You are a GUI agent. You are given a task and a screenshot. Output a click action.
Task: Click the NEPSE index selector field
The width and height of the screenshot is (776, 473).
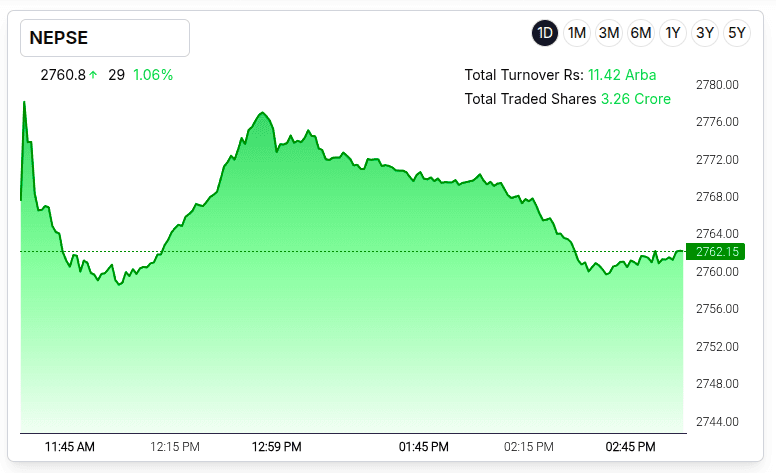pos(105,38)
